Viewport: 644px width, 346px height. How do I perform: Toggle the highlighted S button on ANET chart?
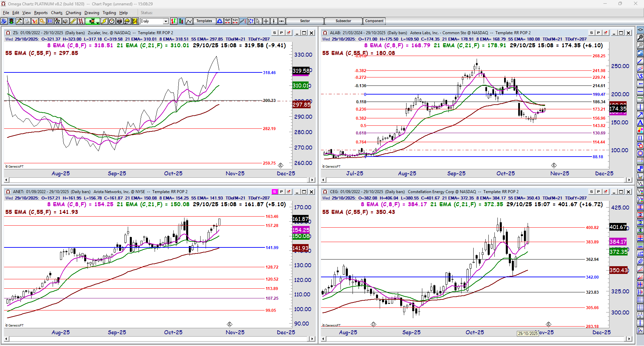(275, 192)
